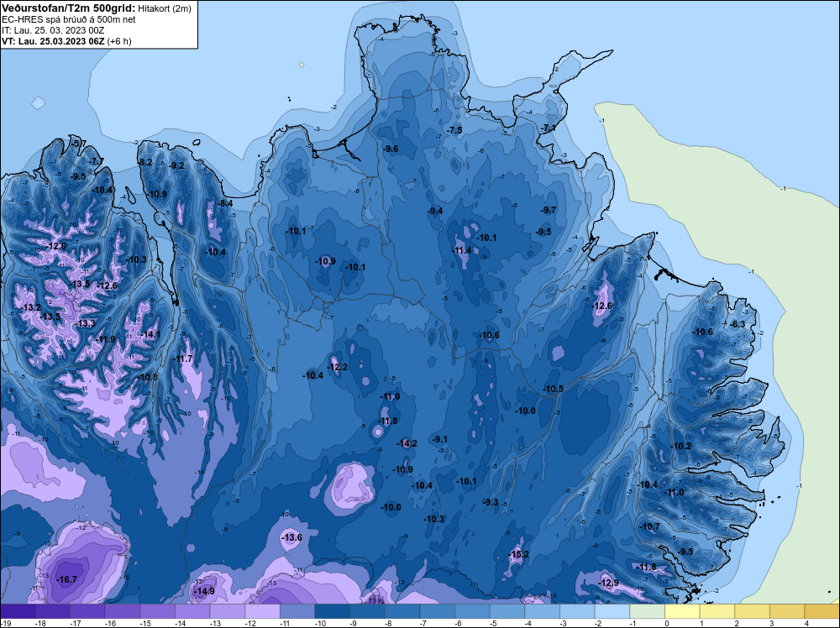Click the map title 'Veðurstofan/T2m 500grid: Hitakort (2m)'
Viewport: 840px width, 628px height.
[x=97, y=8]
